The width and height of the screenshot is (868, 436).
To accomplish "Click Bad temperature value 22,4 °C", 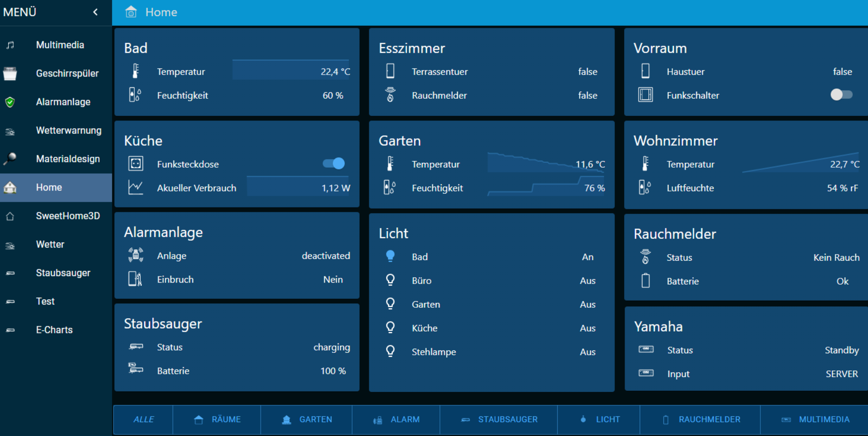I will pyautogui.click(x=335, y=72).
